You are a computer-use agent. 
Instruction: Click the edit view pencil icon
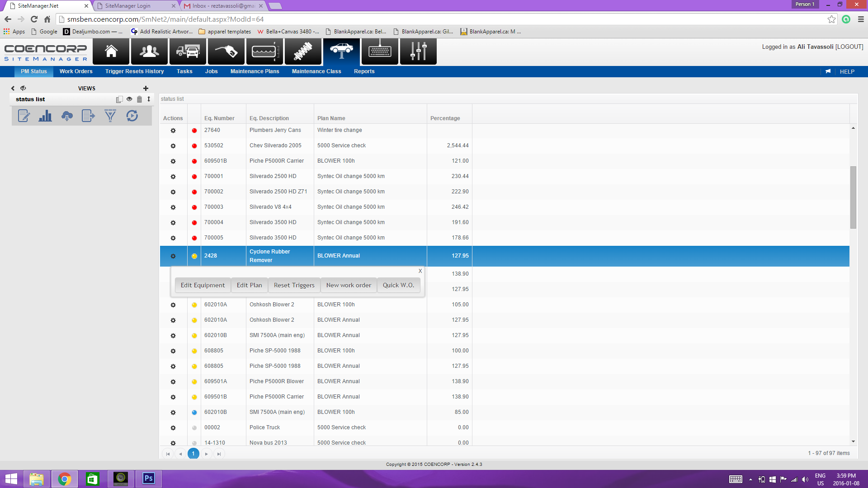tap(24, 116)
